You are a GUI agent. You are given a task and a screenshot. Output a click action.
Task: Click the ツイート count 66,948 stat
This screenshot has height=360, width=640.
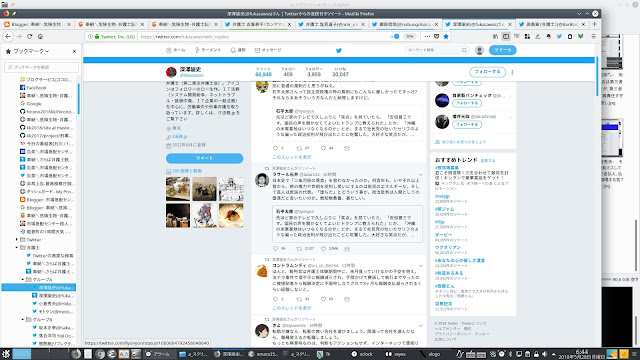[x=263, y=72]
